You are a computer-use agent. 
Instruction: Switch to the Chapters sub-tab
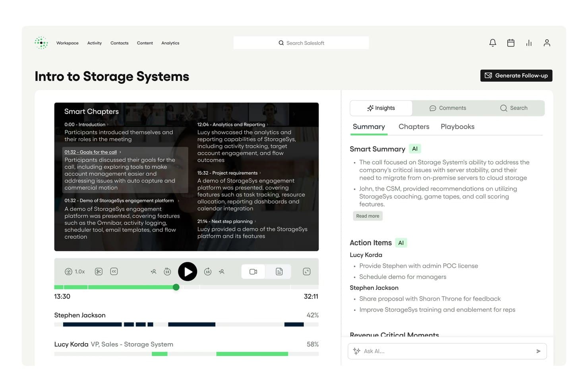pos(414,127)
